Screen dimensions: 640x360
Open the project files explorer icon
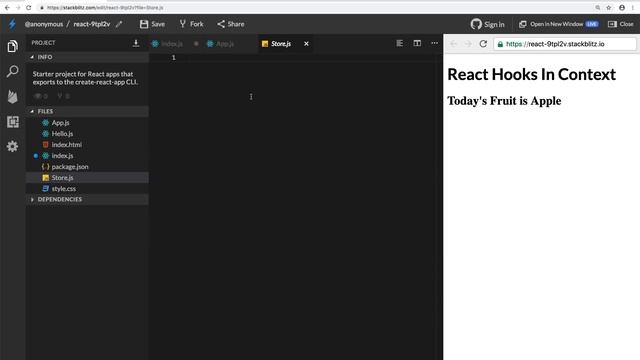pyautogui.click(x=13, y=46)
